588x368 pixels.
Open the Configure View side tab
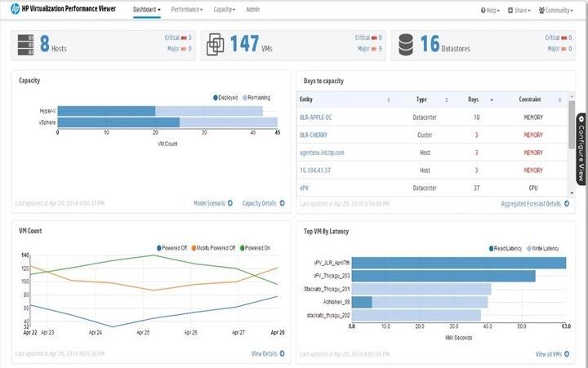[581, 149]
